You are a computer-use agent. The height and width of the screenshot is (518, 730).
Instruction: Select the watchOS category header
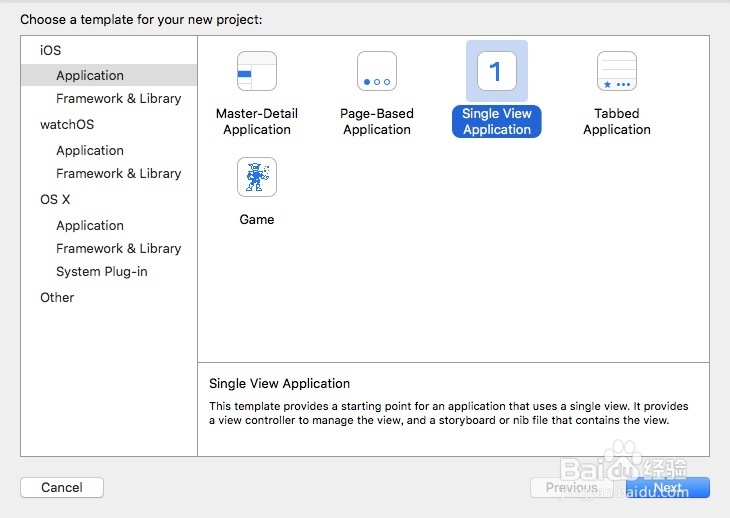[x=68, y=125]
